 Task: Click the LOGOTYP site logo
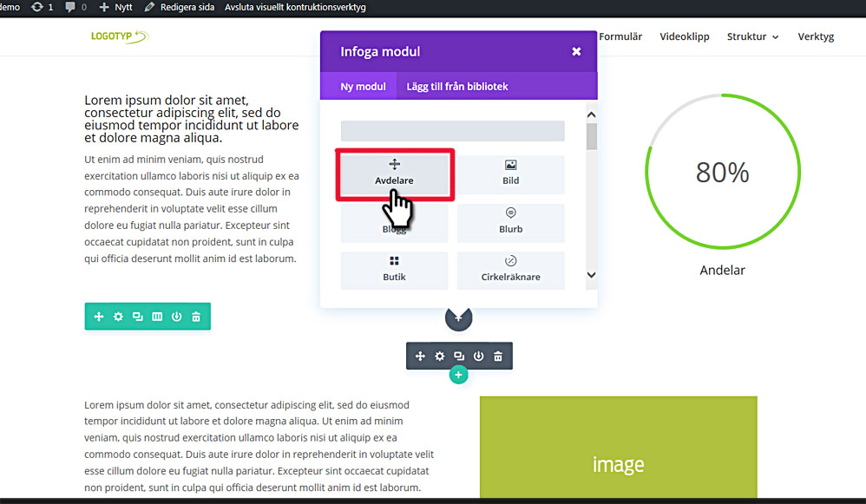point(120,36)
